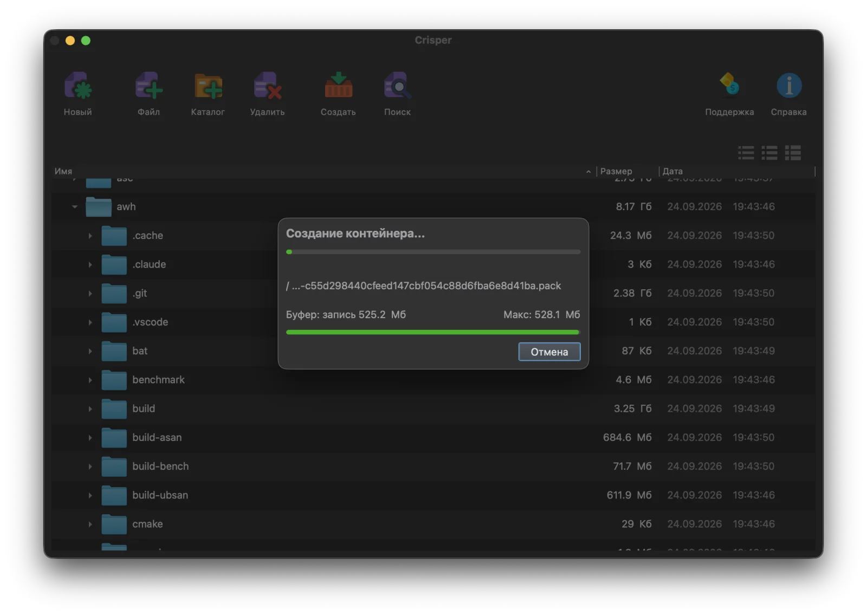Screen dimensions: 867x616
Task: Expand the .git folder
Action: coord(90,293)
